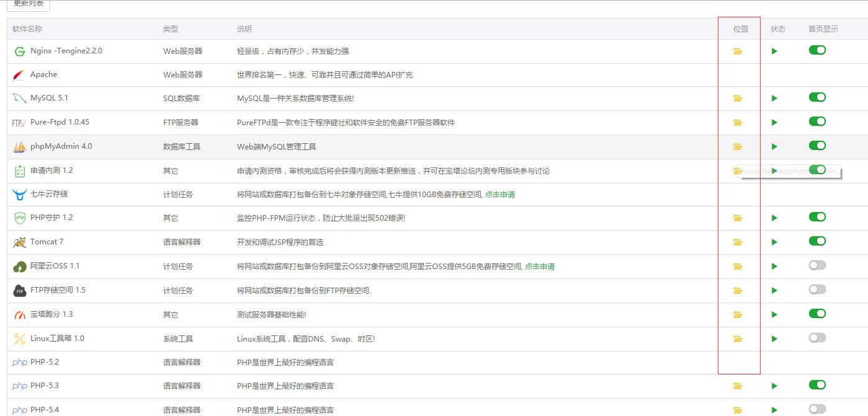868x416 pixels.
Task: Click the PHP-5.3 php logo icon
Action: tap(19, 386)
